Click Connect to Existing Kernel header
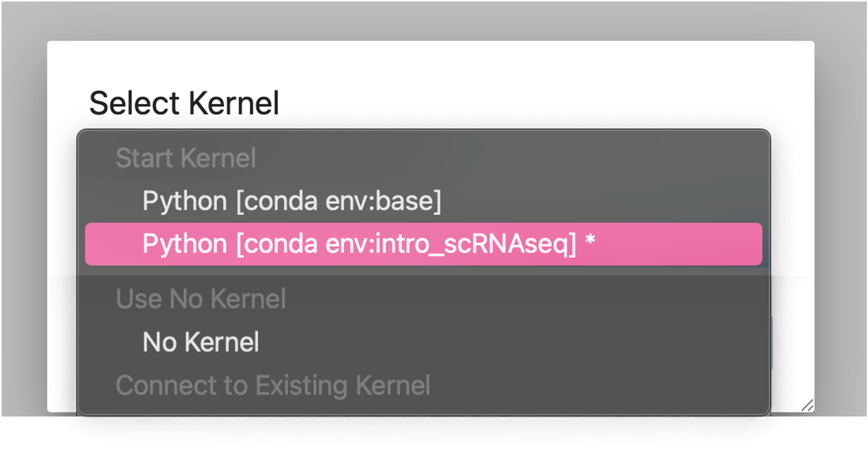The image size is (868, 455). pyautogui.click(x=273, y=385)
